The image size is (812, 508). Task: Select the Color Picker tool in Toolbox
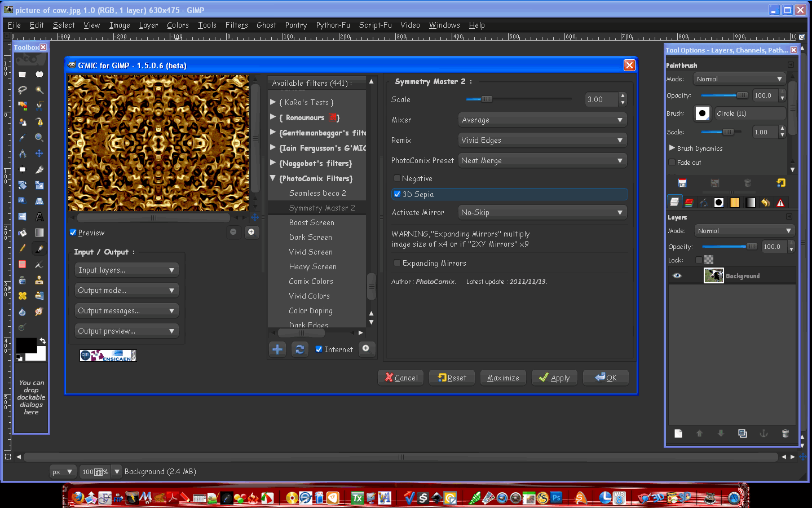(23, 138)
